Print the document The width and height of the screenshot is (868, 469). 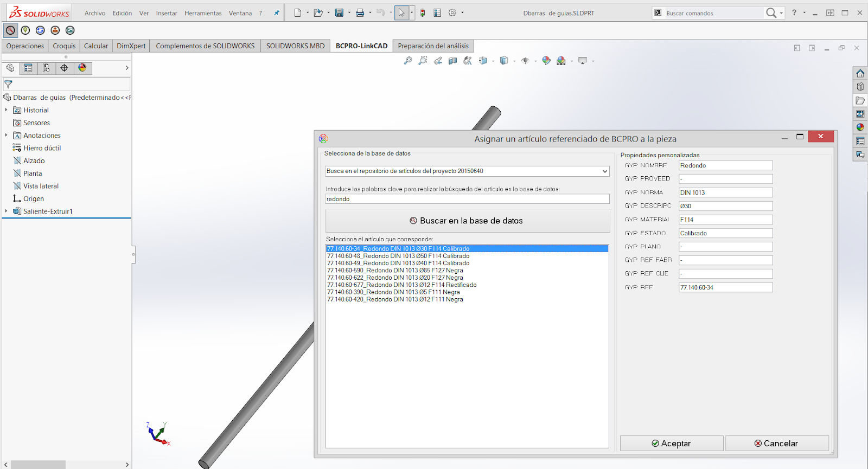click(360, 12)
